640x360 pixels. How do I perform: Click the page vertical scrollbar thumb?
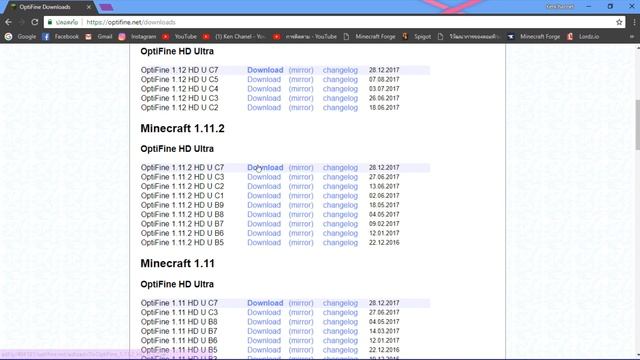click(x=637, y=124)
